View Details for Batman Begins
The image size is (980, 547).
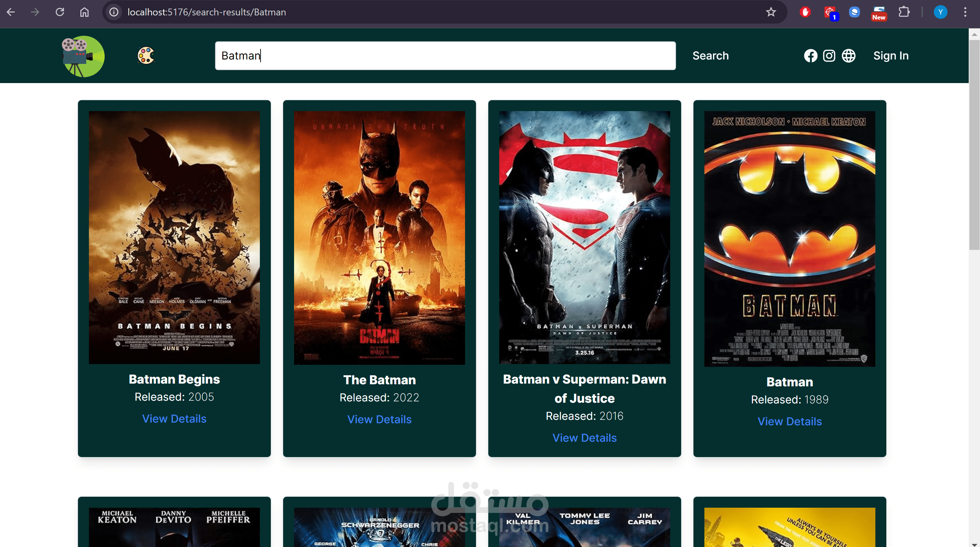(174, 418)
